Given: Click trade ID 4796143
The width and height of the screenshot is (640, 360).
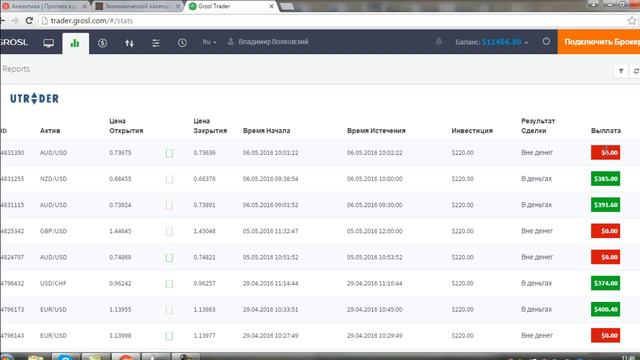Looking at the screenshot, I should tap(12, 336).
